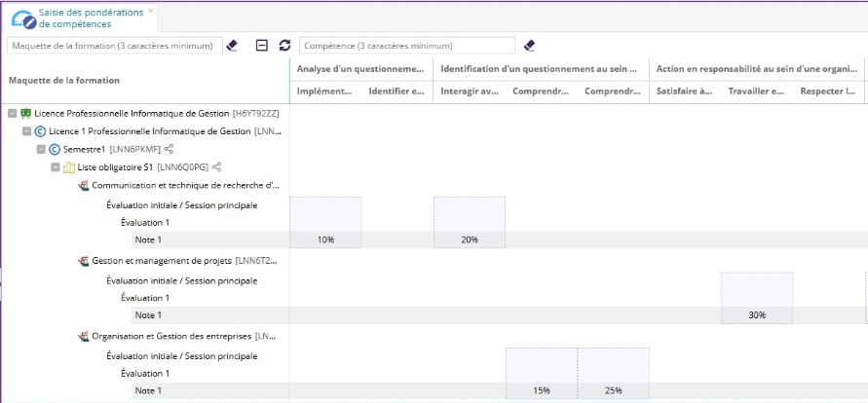
Task: Collapse the Licence Professionnelle Informatique de Gestion node
Action: coord(12,113)
